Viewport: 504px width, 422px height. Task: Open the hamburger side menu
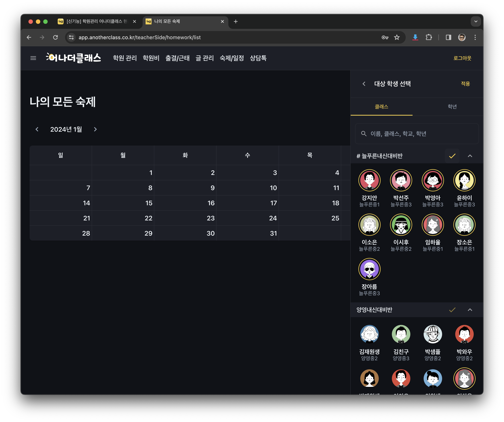pos(33,58)
